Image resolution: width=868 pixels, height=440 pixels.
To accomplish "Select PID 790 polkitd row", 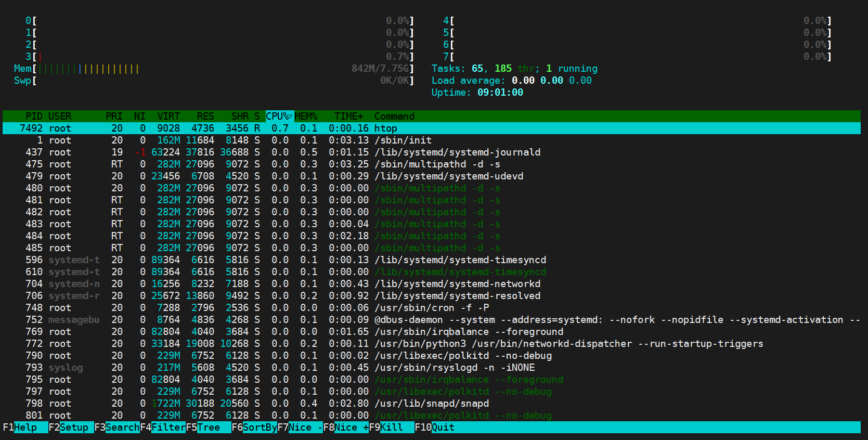I will 432,356.
